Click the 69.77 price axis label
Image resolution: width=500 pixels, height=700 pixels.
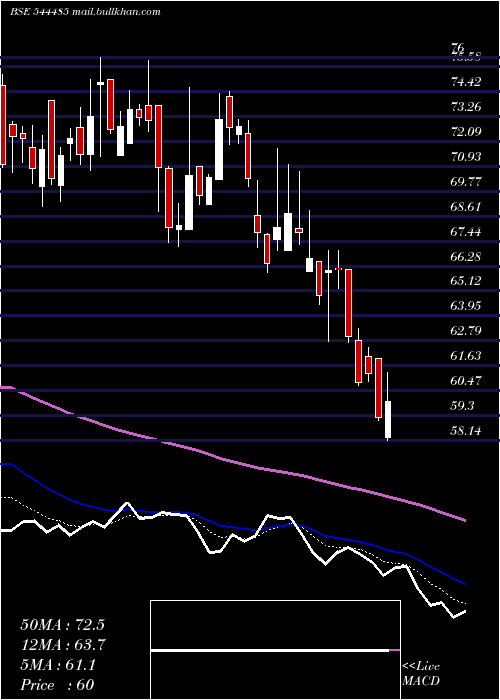pyautogui.click(x=467, y=182)
